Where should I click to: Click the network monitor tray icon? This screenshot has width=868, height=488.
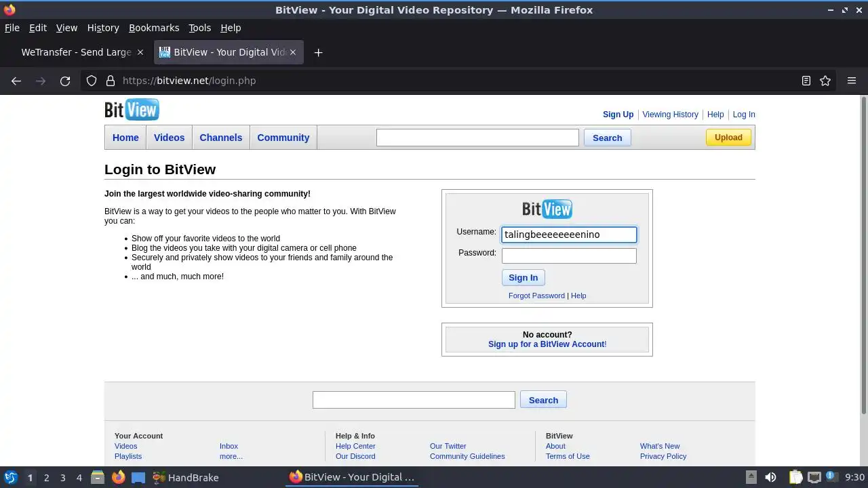[x=814, y=477]
